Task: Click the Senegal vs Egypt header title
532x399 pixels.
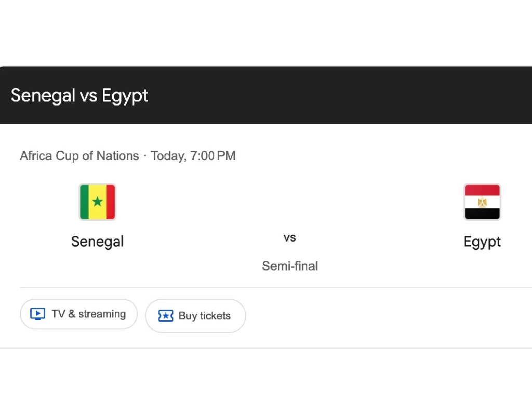Action: coord(79,96)
